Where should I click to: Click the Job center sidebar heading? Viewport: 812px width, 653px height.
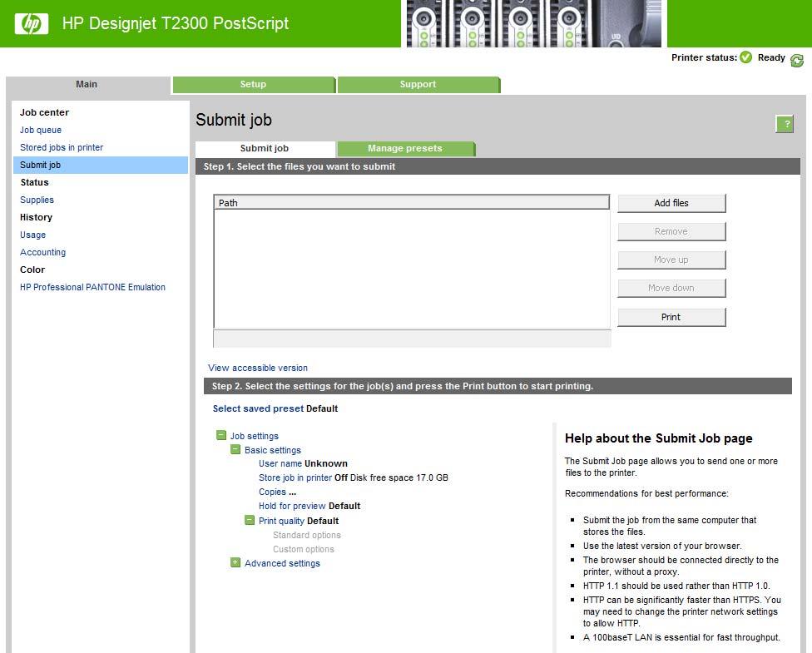[x=45, y=112]
